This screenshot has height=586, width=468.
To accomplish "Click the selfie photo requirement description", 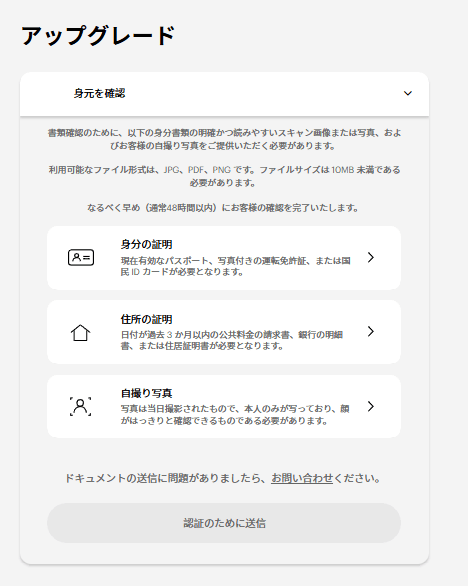I will point(235,414).
